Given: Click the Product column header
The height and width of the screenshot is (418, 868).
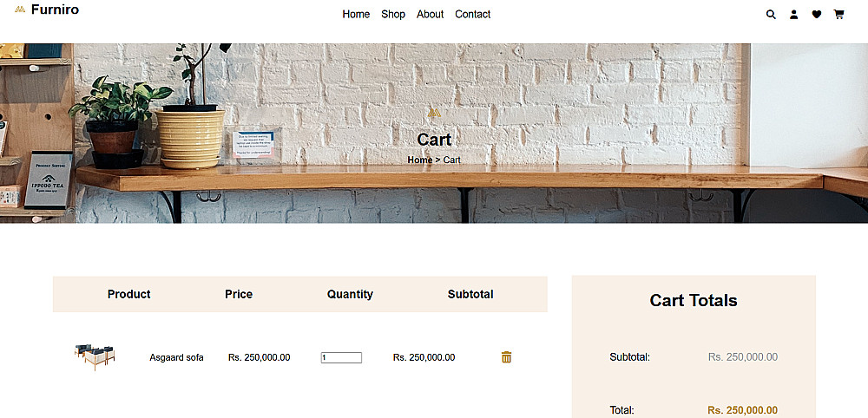Looking at the screenshot, I should [x=128, y=294].
